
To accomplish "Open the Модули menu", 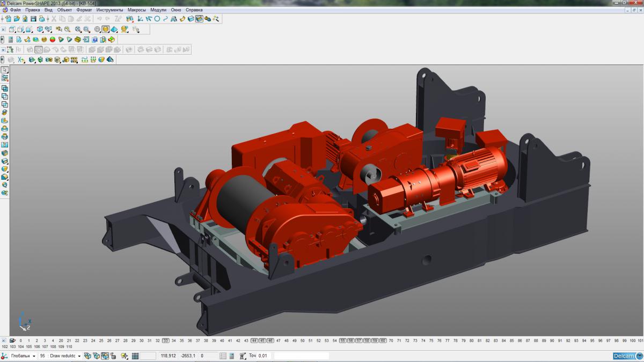I will pyautogui.click(x=158, y=10).
